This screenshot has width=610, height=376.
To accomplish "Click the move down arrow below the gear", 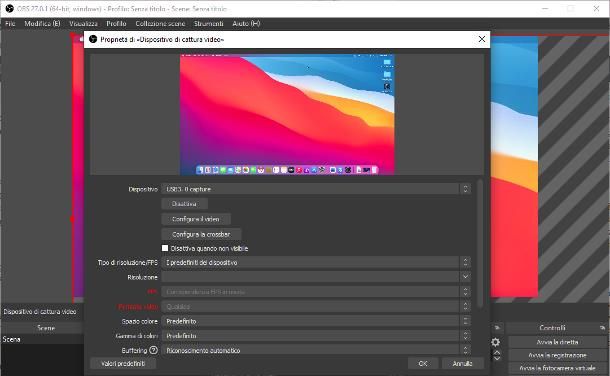I will (x=497, y=358).
